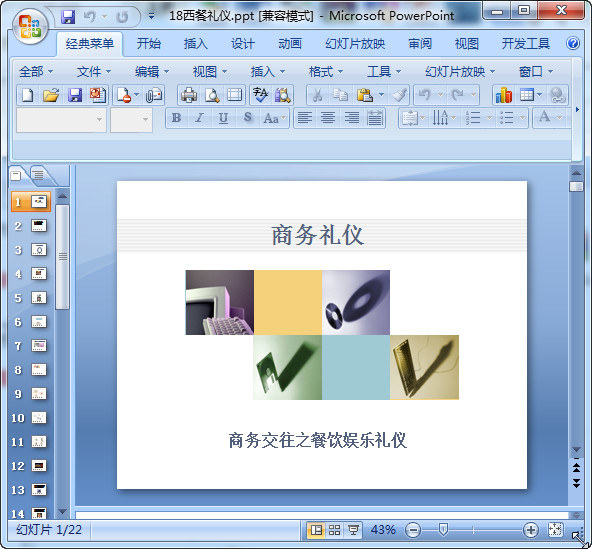Screen dimensions: 592x549
Task: Align text right
Action: (x=352, y=118)
